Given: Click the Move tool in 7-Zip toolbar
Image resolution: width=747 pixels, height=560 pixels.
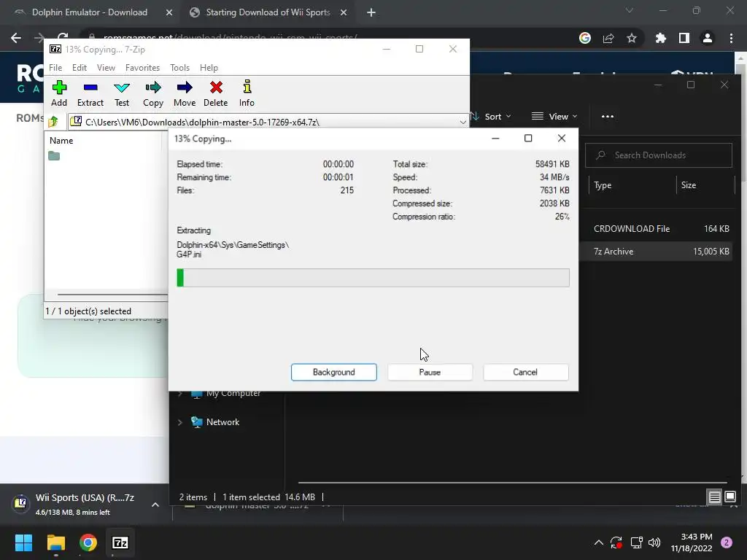Looking at the screenshot, I should [x=185, y=93].
